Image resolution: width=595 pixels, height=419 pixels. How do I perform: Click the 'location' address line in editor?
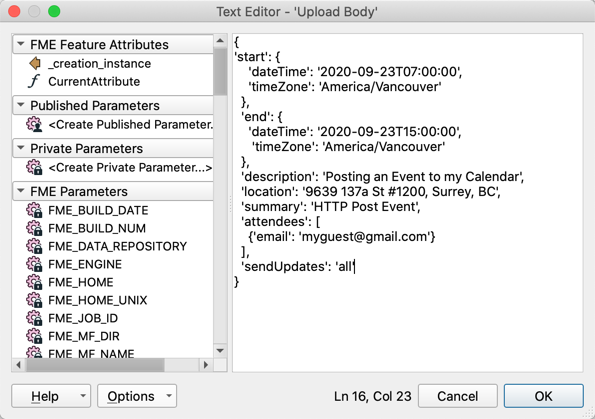[371, 192]
